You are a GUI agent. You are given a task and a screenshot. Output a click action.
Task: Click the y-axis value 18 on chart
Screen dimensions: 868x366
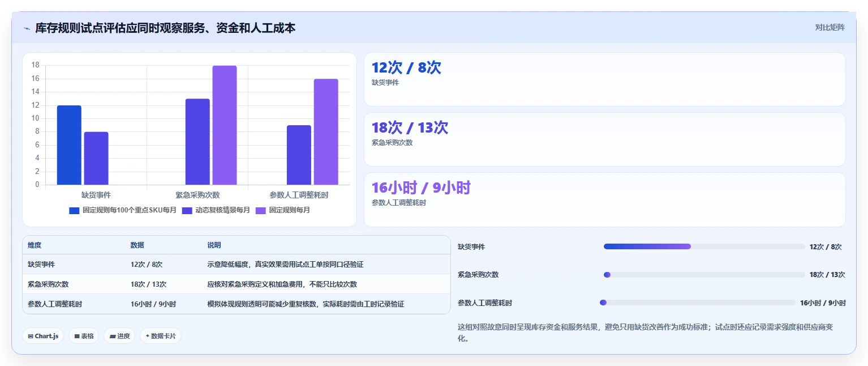(35, 65)
